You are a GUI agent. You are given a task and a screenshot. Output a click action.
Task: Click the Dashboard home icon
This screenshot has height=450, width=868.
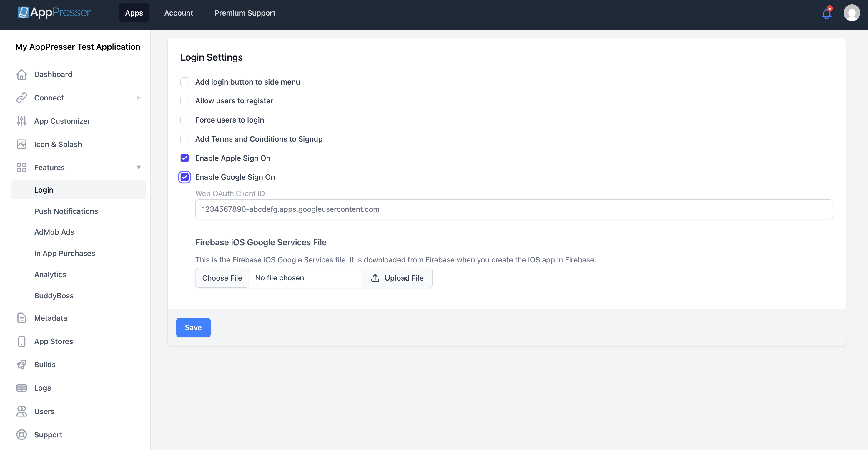[x=21, y=74]
